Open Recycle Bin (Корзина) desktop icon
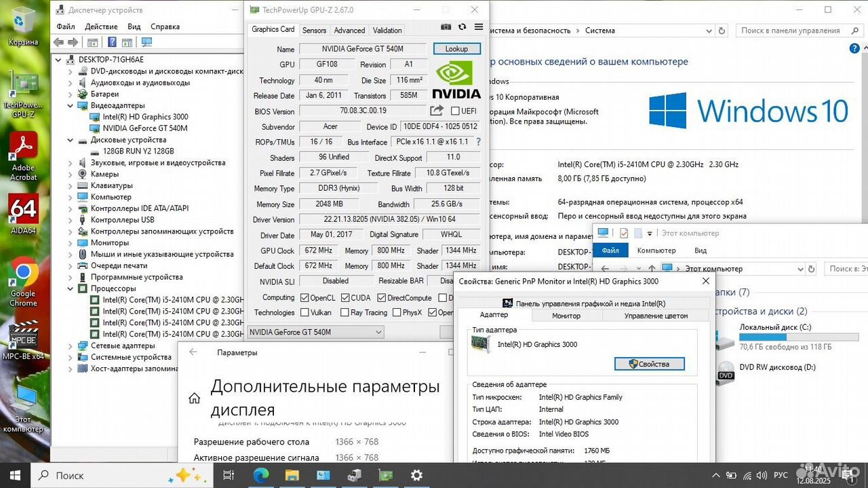 point(23,26)
